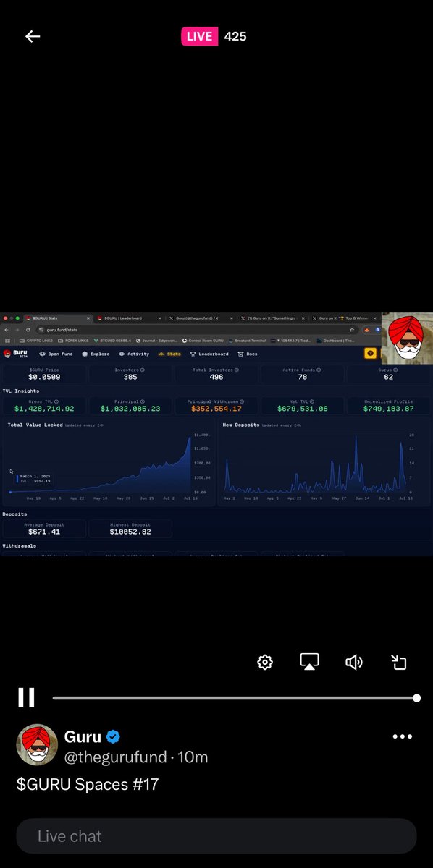Tap the pink LIVE badge
Viewport: 433px width, 868px height.
[199, 36]
